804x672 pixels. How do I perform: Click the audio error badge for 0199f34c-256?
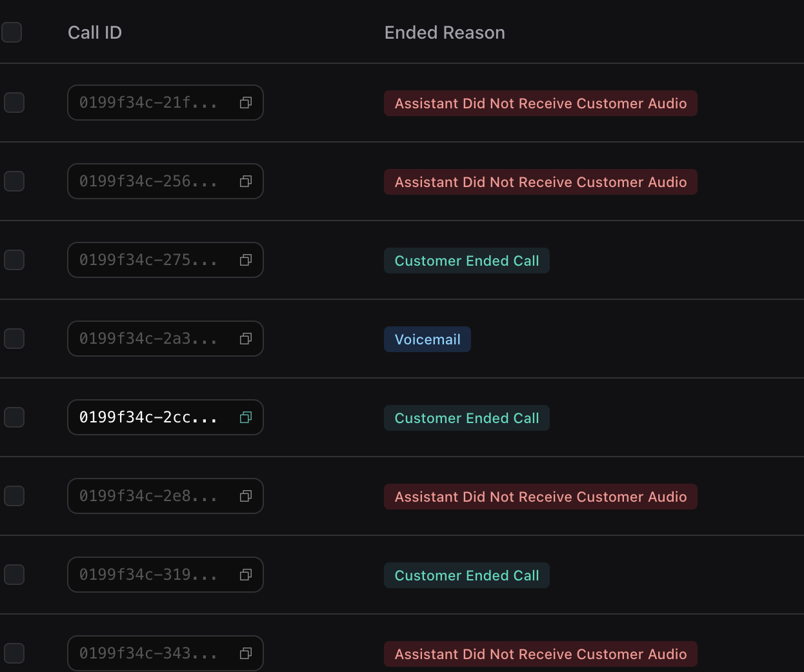coord(540,183)
